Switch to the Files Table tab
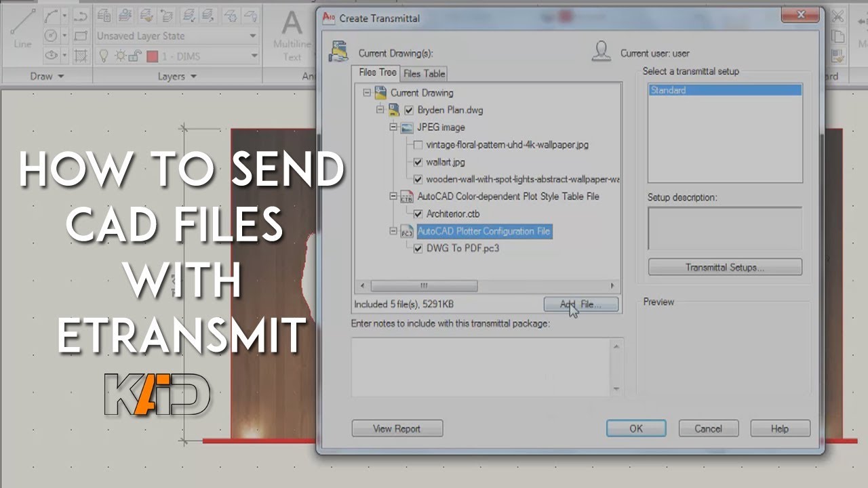 click(425, 73)
